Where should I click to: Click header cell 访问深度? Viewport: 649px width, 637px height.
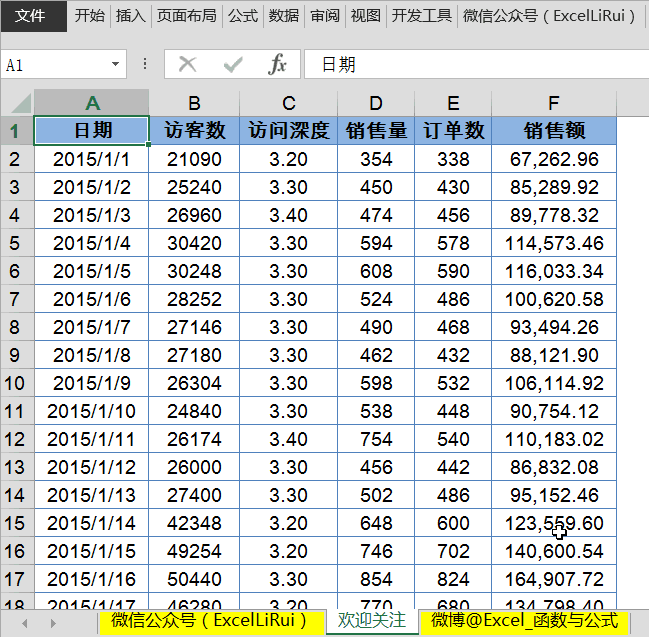coord(288,131)
